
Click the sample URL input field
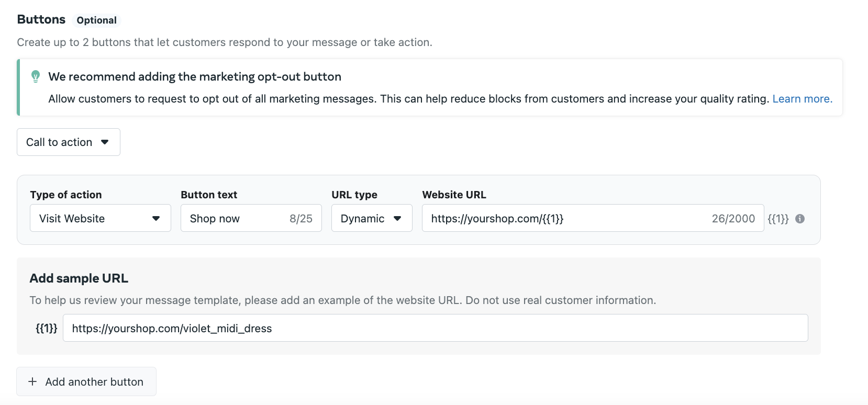click(435, 328)
